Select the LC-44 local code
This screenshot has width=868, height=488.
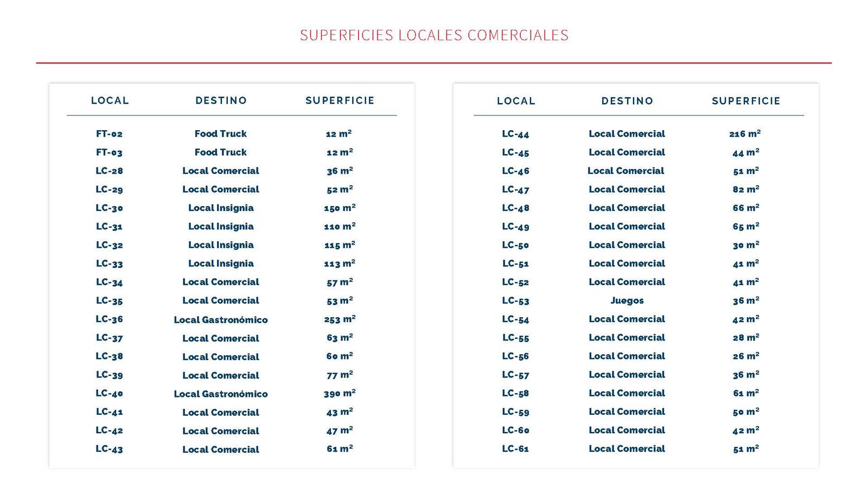[x=515, y=134]
